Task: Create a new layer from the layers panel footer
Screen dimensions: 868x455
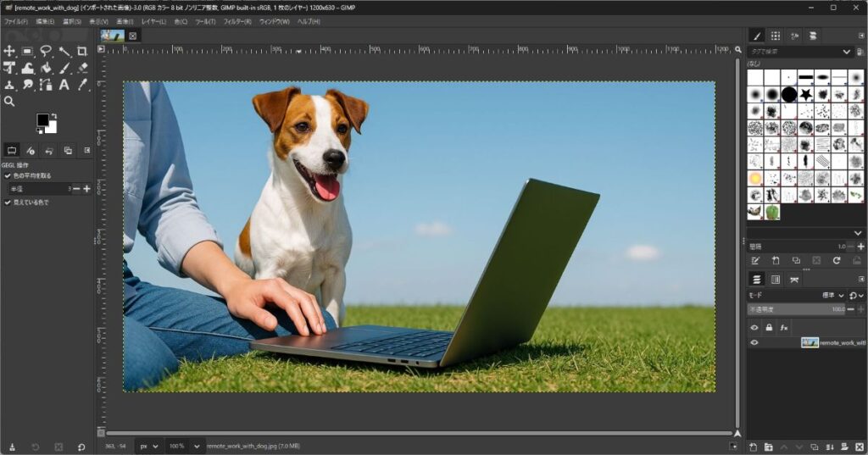Action: [753, 447]
